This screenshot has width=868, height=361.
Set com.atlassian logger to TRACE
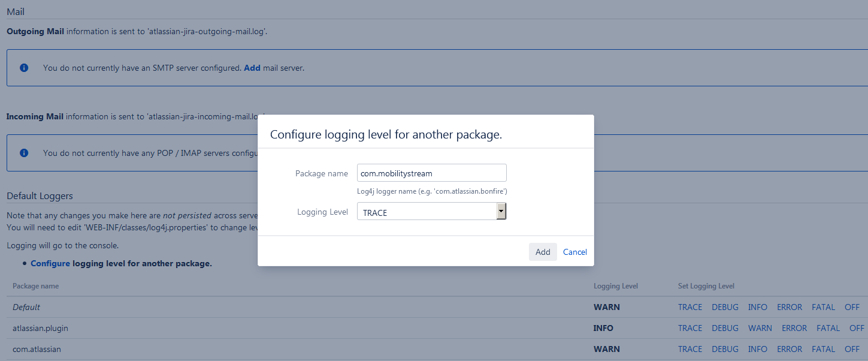click(689, 349)
